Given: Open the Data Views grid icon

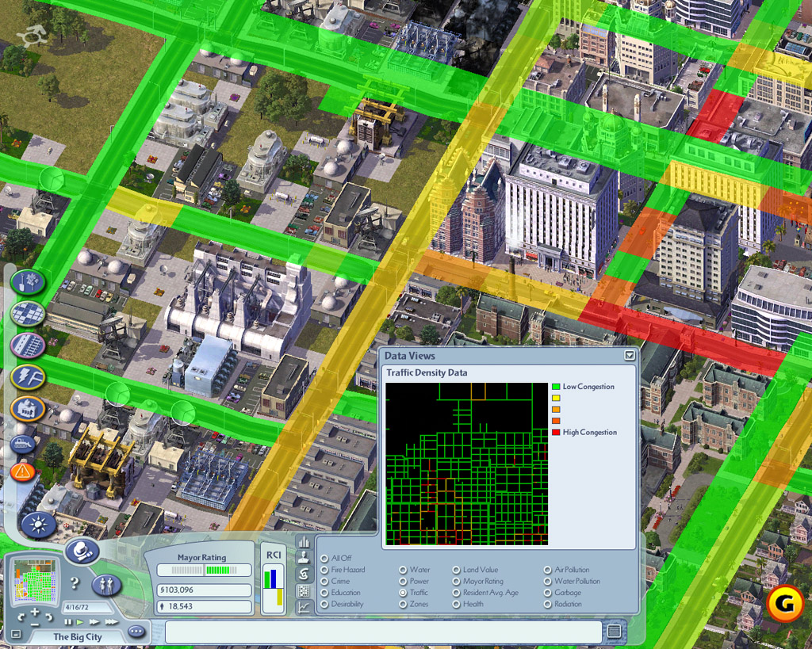Looking at the screenshot, I should 304,591.
